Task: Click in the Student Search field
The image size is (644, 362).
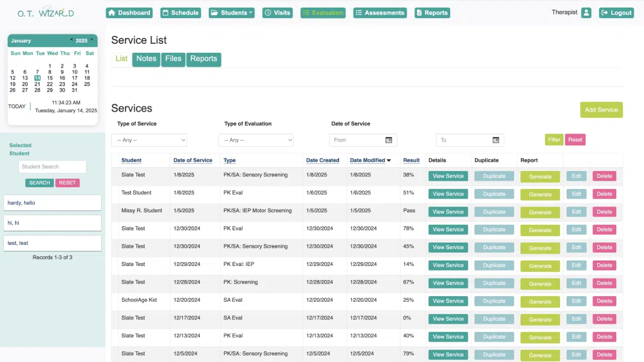Action: click(x=53, y=167)
